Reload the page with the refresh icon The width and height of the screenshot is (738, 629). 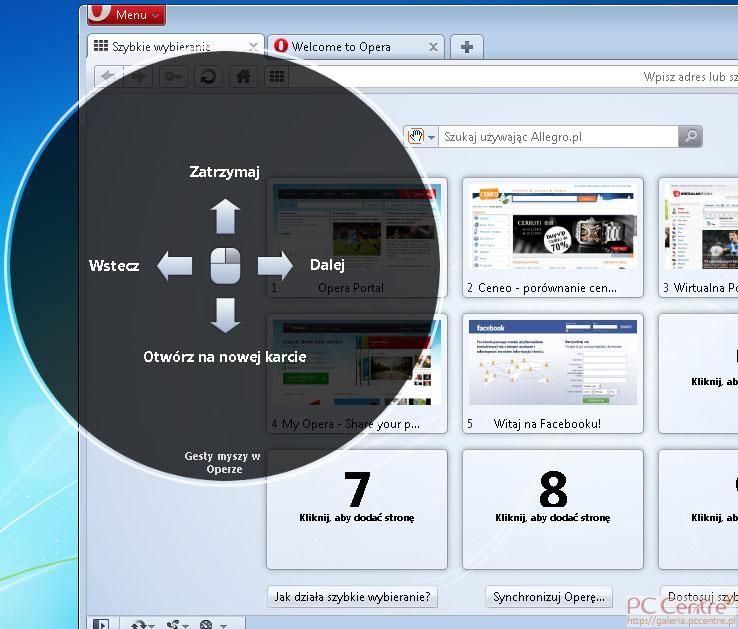207,76
